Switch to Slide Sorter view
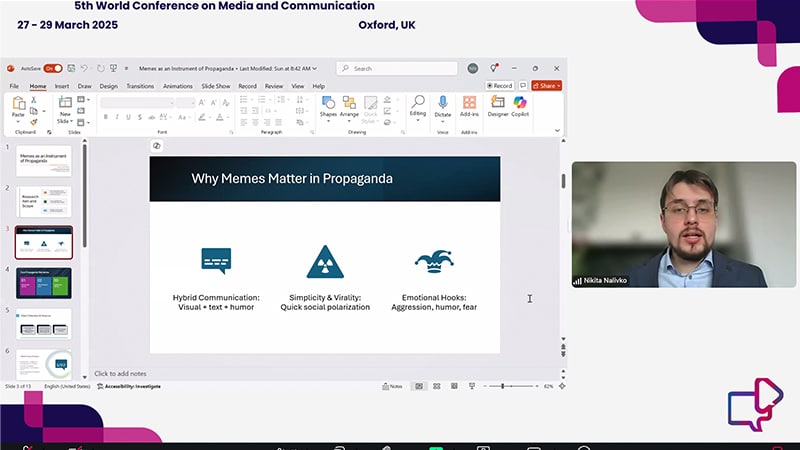Screen dimensions: 800x450 pos(436,386)
